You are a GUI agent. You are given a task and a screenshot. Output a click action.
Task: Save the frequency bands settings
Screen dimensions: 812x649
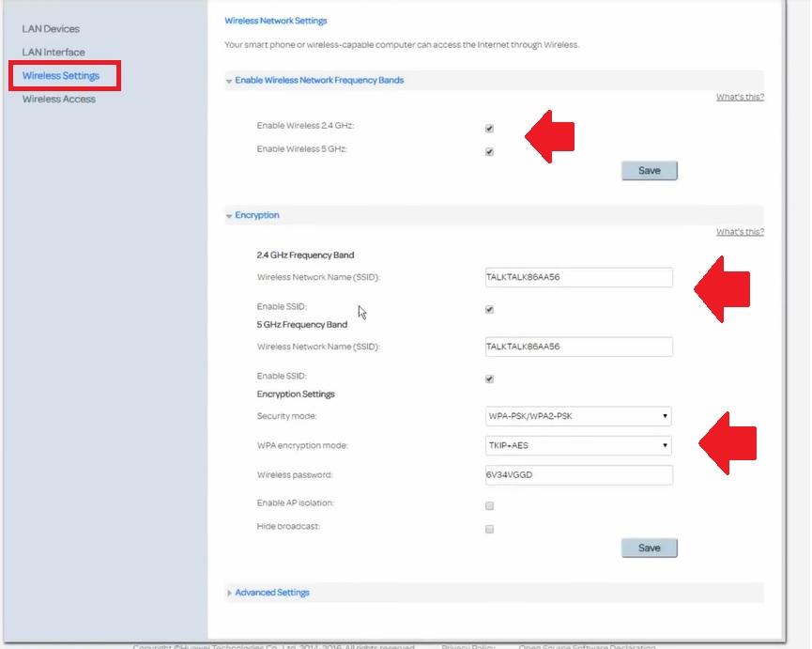coord(649,171)
